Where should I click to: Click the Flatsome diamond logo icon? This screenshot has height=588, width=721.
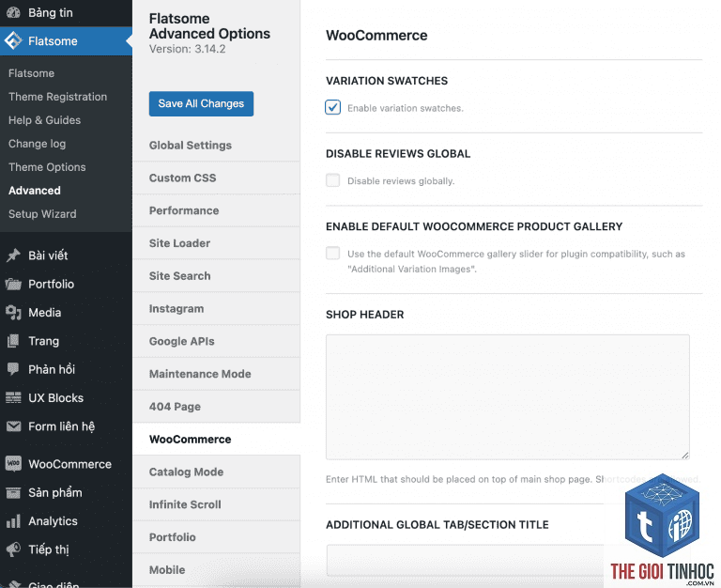coord(13,41)
